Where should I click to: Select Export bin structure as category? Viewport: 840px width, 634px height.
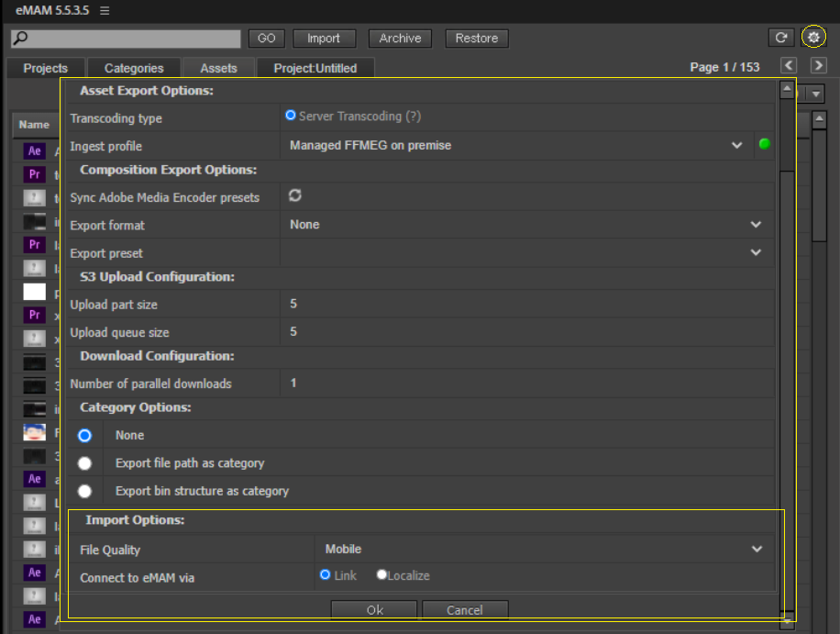click(x=84, y=491)
